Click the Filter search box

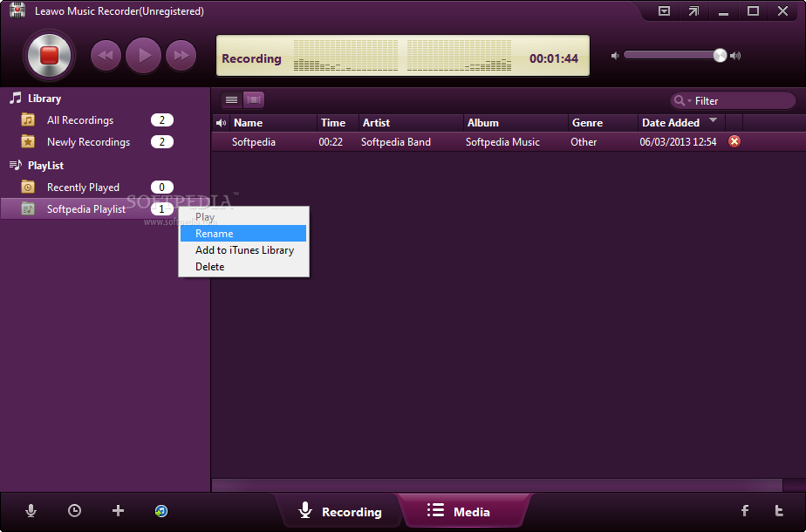pos(733,101)
